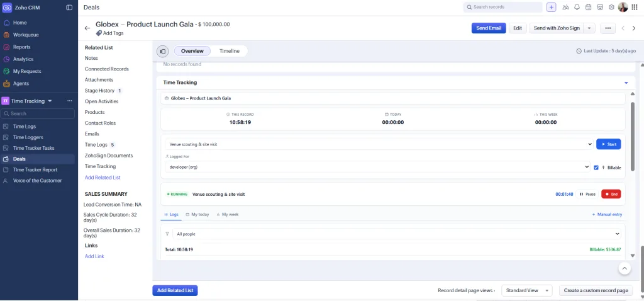Toggle the Billable checkbox
Image resolution: width=644 pixels, height=301 pixels.
pyautogui.click(x=596, y=168)
